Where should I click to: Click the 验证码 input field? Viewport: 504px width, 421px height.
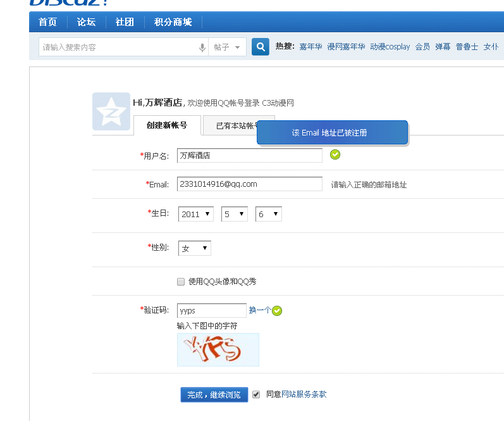click(211, 311)
